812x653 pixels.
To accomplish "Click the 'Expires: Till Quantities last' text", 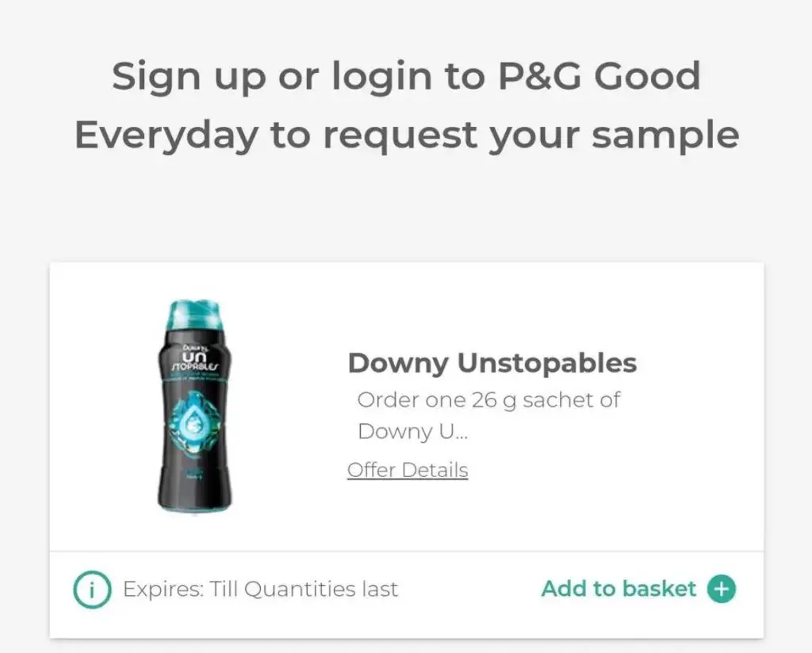I will [260, 590].
